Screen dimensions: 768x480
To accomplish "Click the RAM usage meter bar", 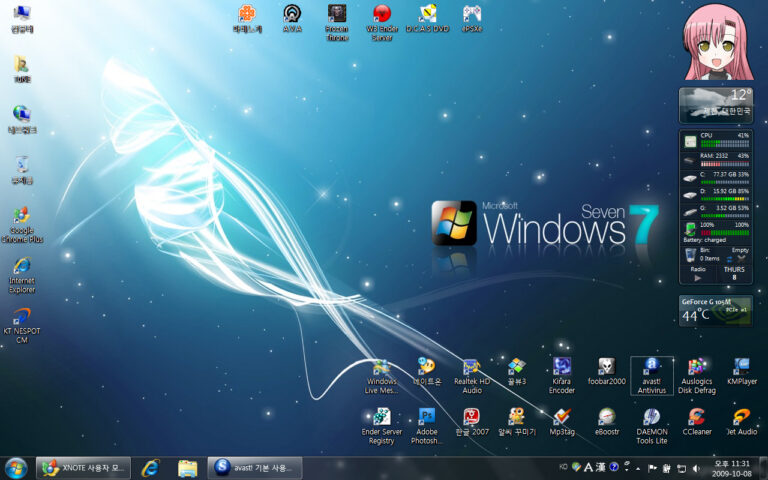I will point(724,163).
